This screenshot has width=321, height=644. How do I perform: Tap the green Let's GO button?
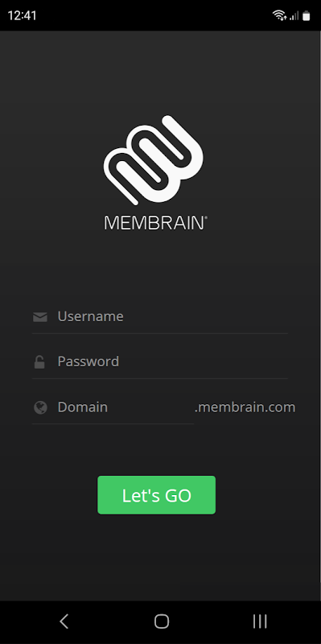[156, 495]
